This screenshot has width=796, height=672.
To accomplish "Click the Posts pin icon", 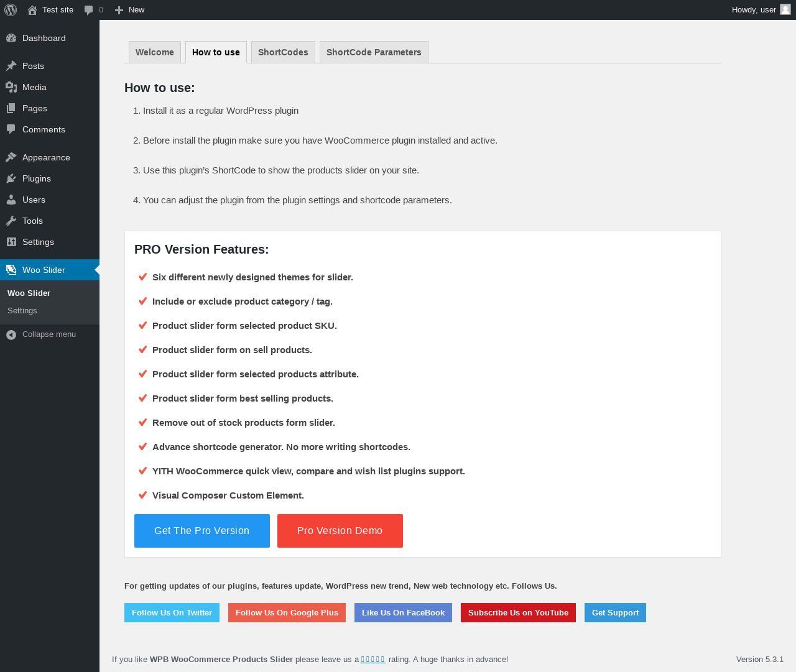I will (x=11, y=66).
